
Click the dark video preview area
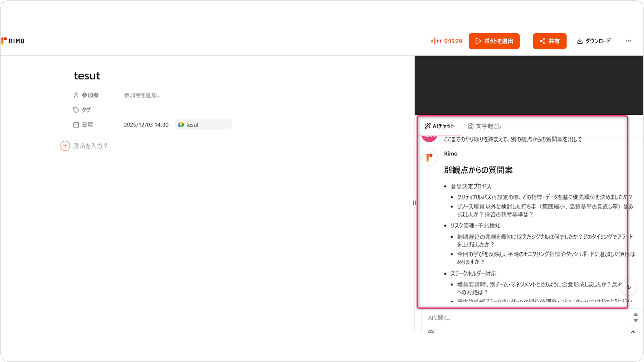pos(529,85)
